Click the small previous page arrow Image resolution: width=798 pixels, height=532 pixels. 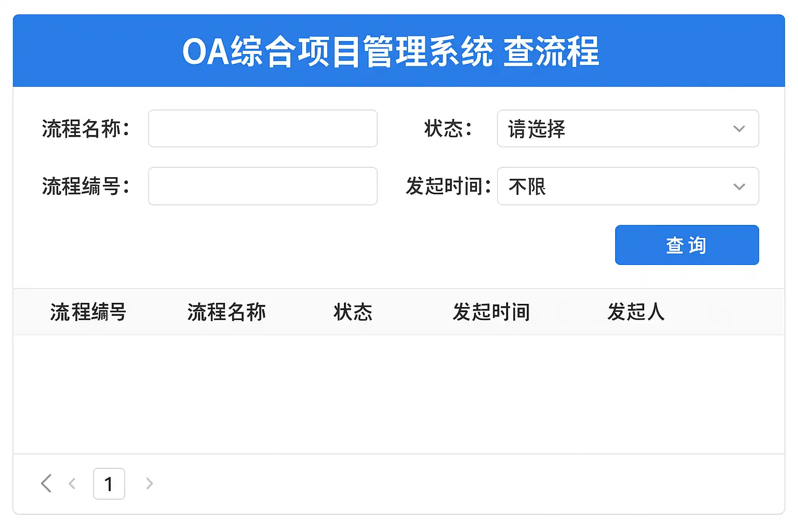pyautogui.click(x=72, y=484)
